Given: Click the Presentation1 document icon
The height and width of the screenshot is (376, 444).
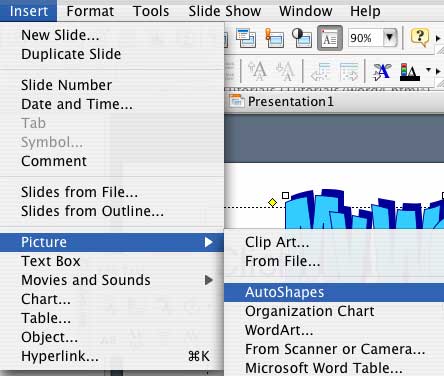Looking at the screenshot, I should pyautogui.click(x=236, y=101).
